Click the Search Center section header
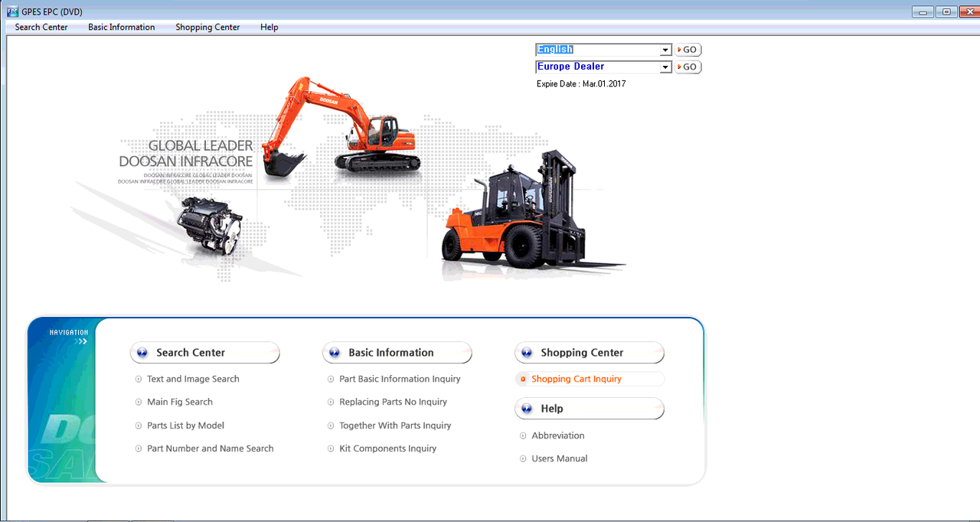980x522 pixels. tap(205, 353)
